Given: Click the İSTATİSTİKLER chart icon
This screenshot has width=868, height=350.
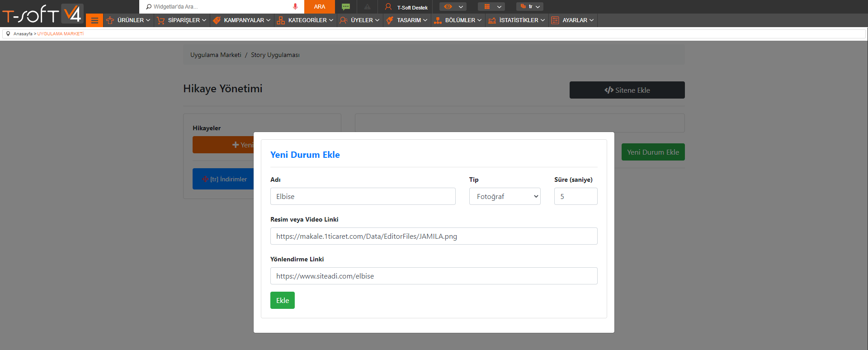Looking at the screenshot, I should [492, 20].
